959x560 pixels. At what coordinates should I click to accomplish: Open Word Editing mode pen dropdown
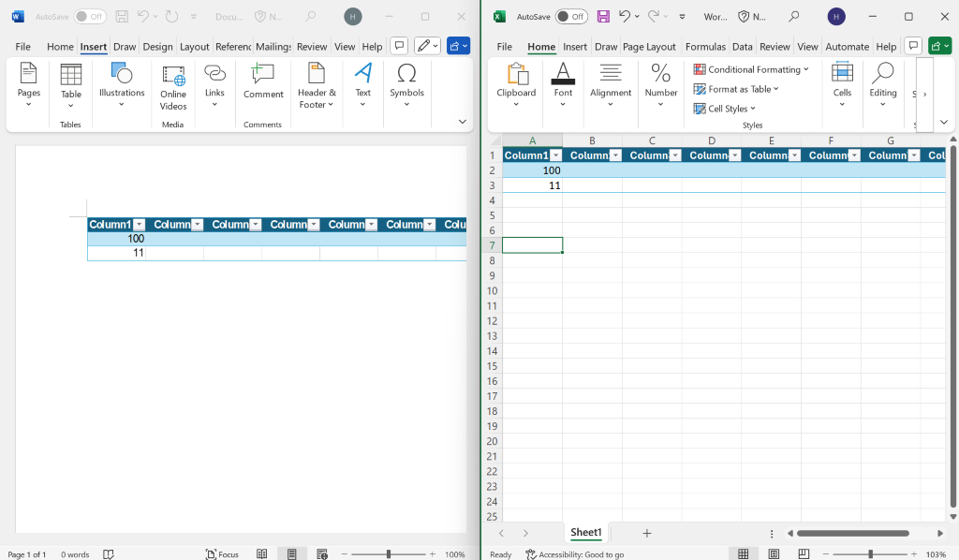427,46
